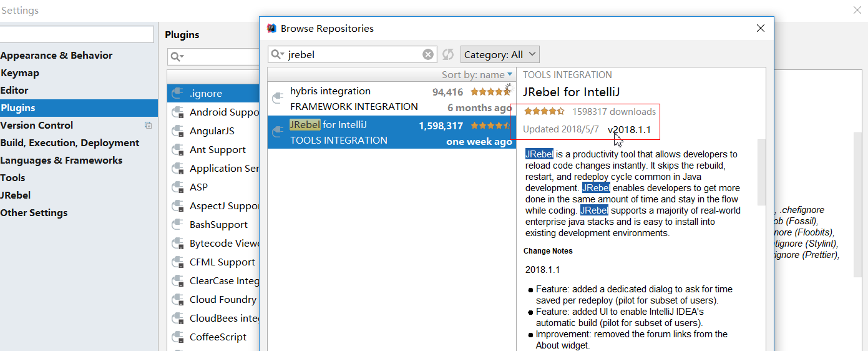868x351 pixels.
Task: Click the jrebel repository search field
Action: [353, 54]
